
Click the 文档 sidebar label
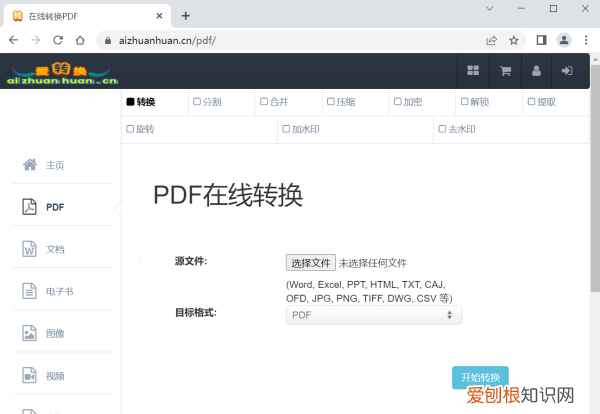55,249
